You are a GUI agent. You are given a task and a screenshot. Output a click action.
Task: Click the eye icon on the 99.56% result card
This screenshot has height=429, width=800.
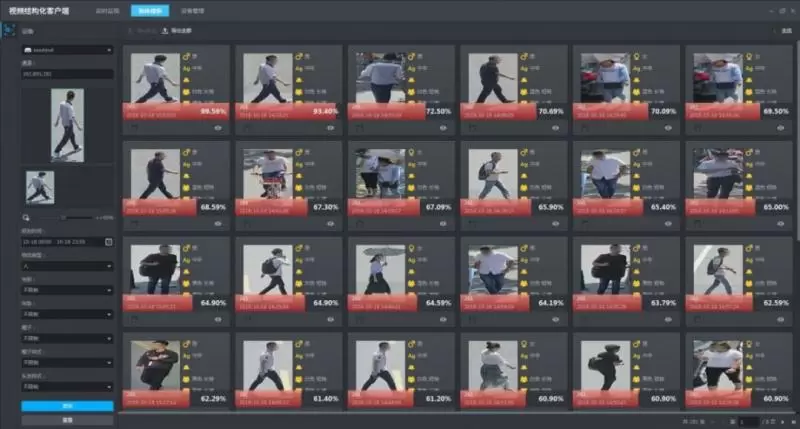click(218, 127)
